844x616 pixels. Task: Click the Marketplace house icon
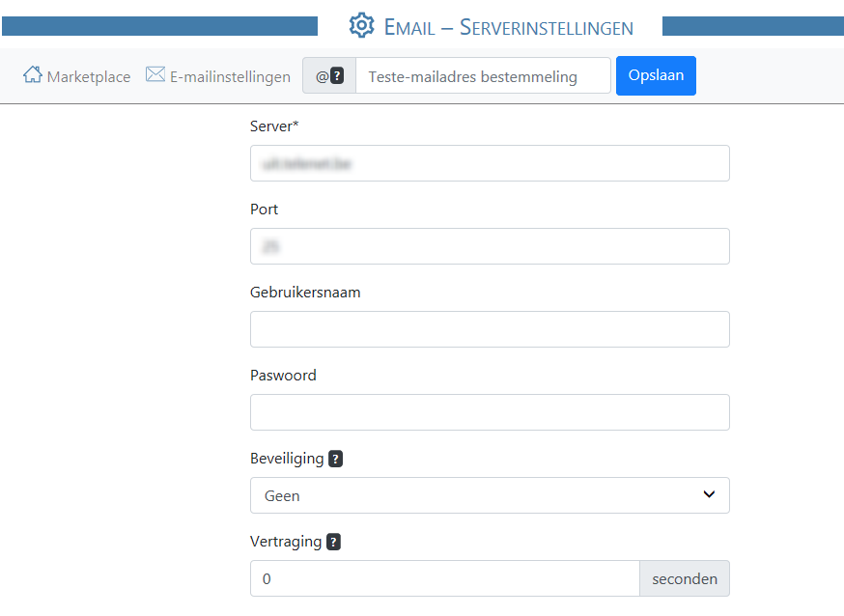click(33, 75)
